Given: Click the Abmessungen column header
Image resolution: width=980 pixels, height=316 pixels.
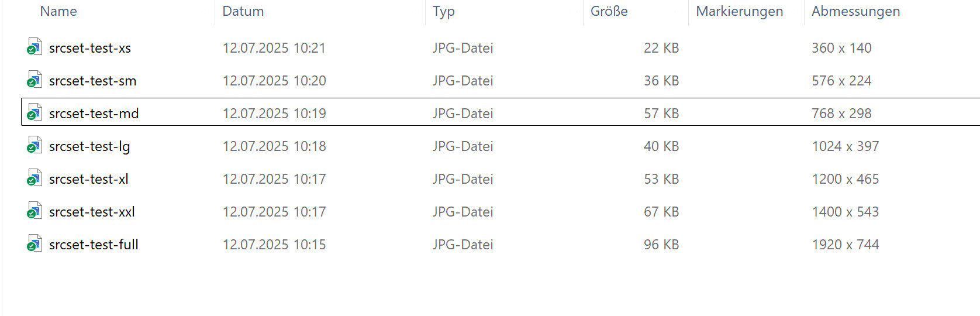Looking at the screenshot, I should click(856, 12).
